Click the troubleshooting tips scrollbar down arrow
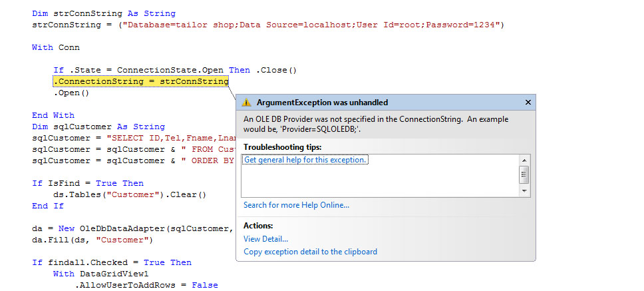644x291 pixels. (524, 190)
